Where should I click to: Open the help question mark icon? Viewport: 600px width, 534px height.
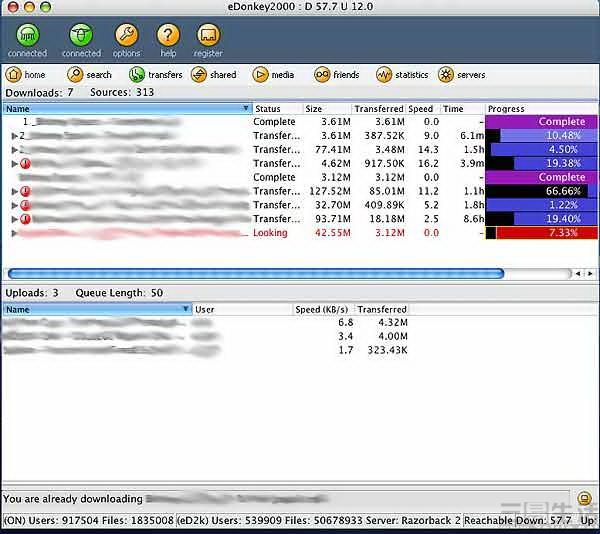[x=168, y=35]
